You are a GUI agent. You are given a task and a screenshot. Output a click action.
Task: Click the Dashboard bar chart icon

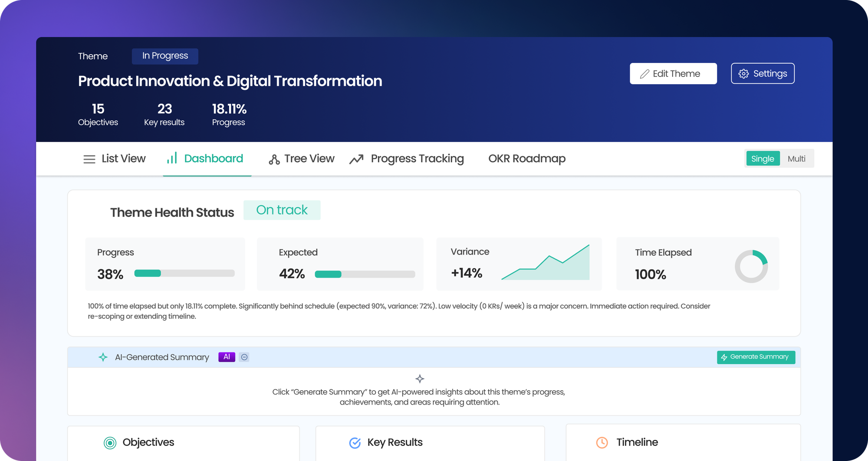(172, 159)
